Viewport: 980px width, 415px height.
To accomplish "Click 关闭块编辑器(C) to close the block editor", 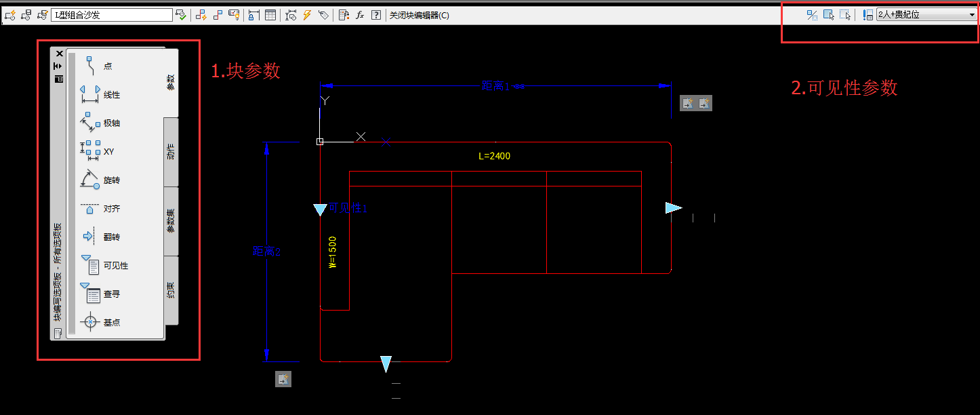I will [419, 15].
